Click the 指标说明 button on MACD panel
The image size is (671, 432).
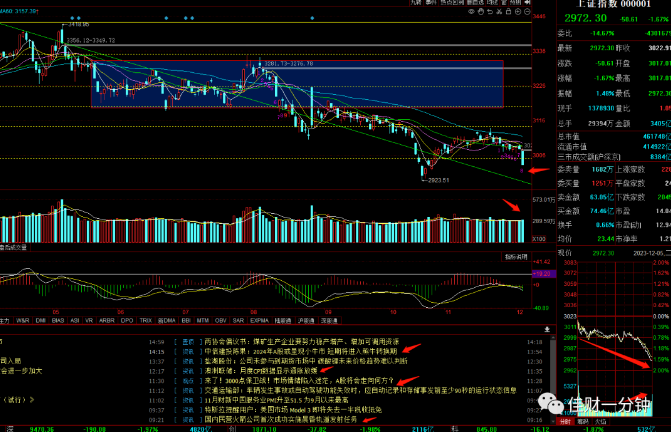click(x=516, y=257)
